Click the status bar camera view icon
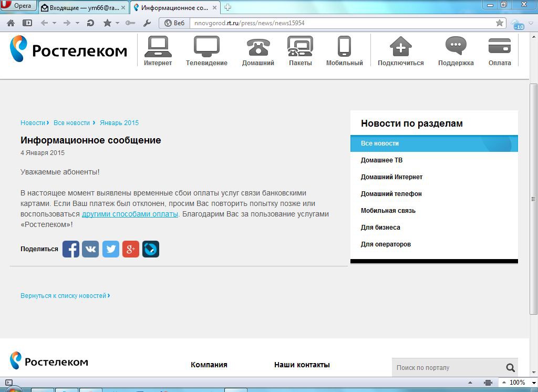The image size is (538, 392). click(488, 383)
